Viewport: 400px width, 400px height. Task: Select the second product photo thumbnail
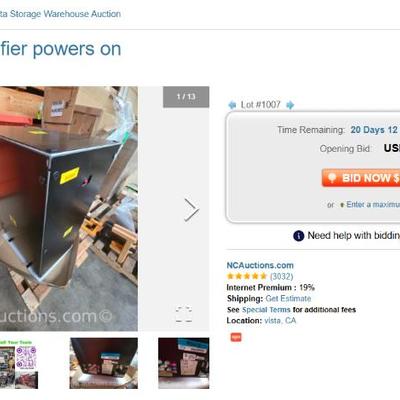[x=104, y=363]
